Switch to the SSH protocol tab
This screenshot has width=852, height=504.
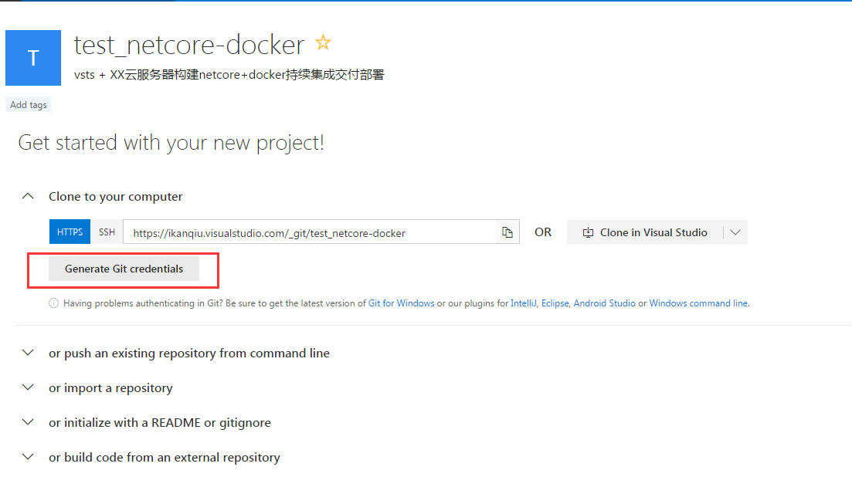click(107, 232)
